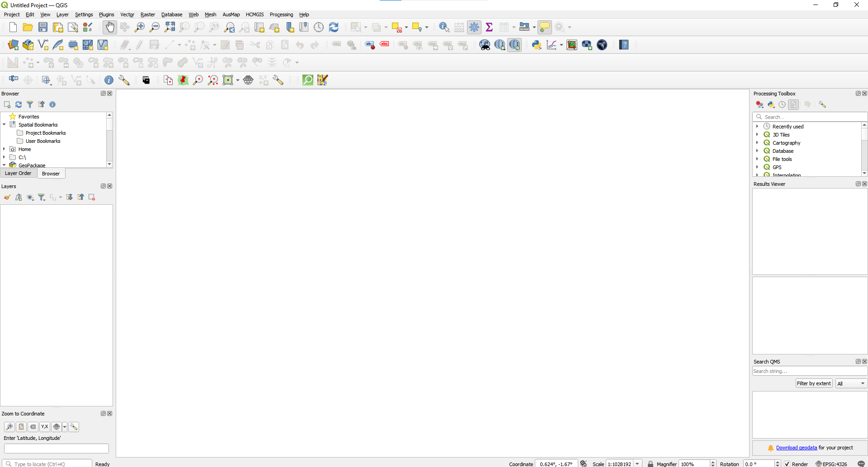Save the current project
The image size is (868, 467).
pyautogui.click(x=43, y=27)
